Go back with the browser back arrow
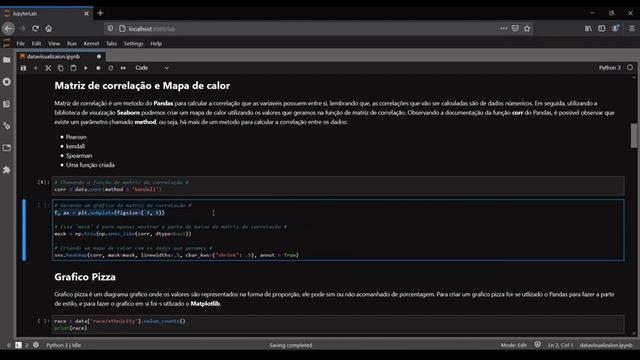 click(x=8, y=29)
